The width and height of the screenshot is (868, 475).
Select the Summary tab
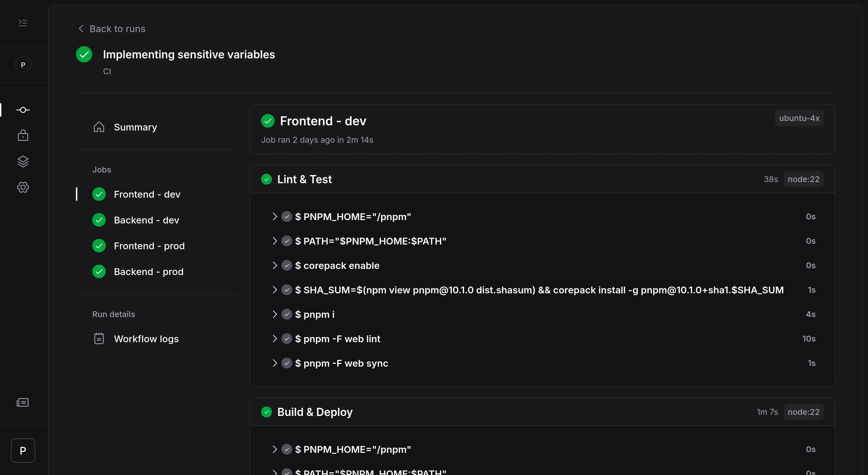(x=135, y=127)
